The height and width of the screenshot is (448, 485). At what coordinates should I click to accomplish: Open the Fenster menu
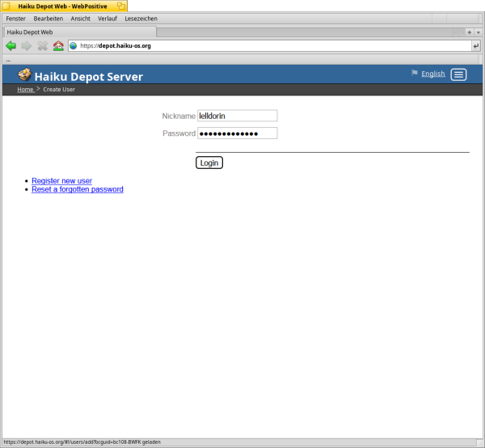(x=15, y=18)
